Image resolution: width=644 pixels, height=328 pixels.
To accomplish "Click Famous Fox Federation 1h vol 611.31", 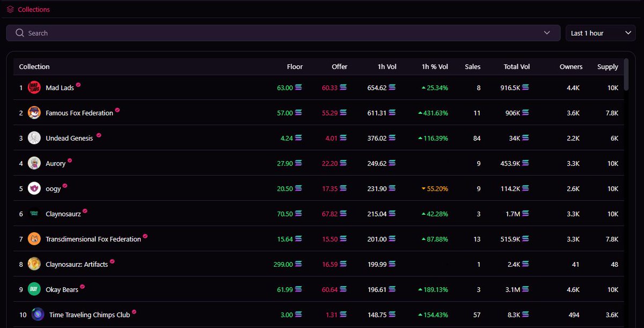I will 377,113.
